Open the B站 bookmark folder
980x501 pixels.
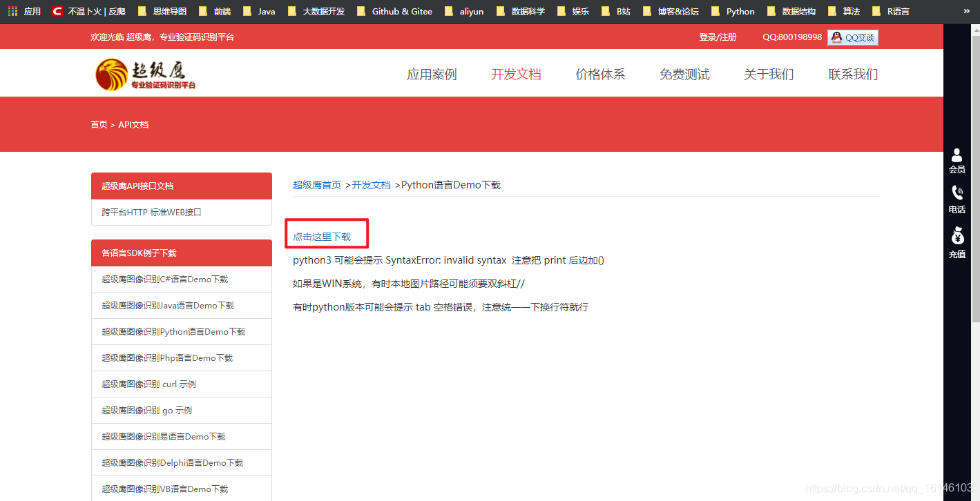coord(616,11)
